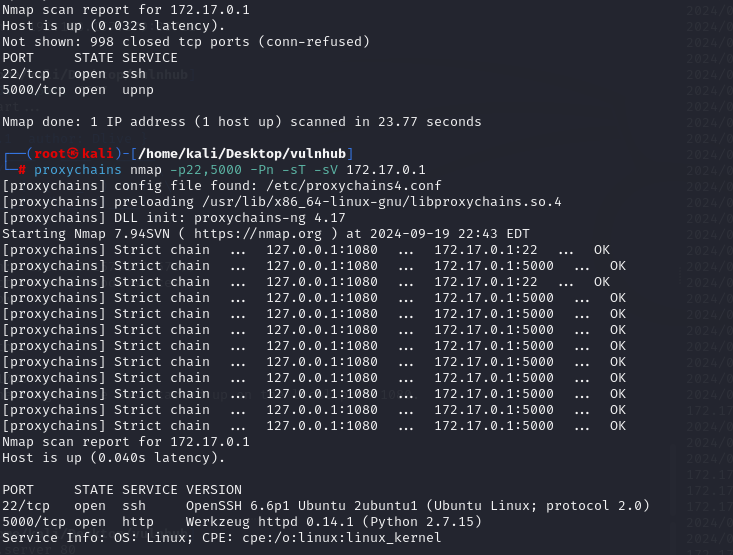Click the VERSION column header
Screen dimensions: 733x555
(213, 489)
